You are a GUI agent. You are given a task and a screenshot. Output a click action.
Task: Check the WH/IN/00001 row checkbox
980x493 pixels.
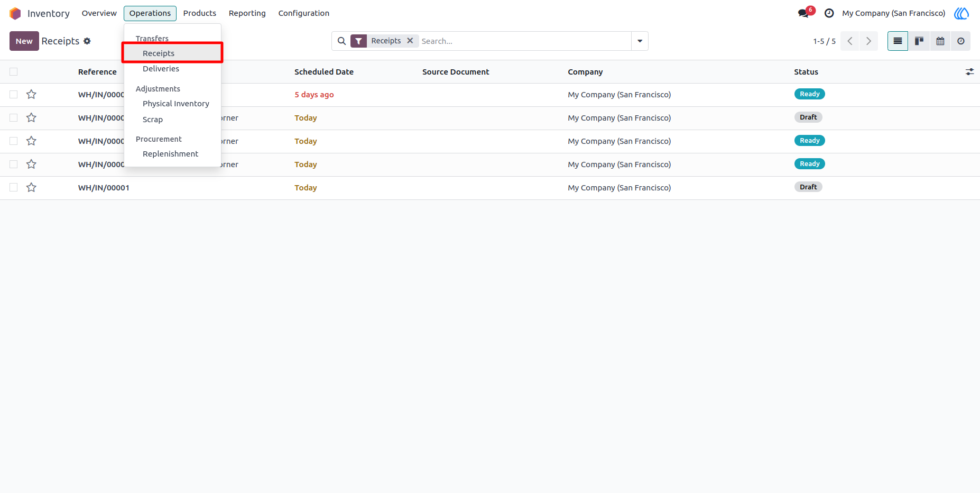14,188
